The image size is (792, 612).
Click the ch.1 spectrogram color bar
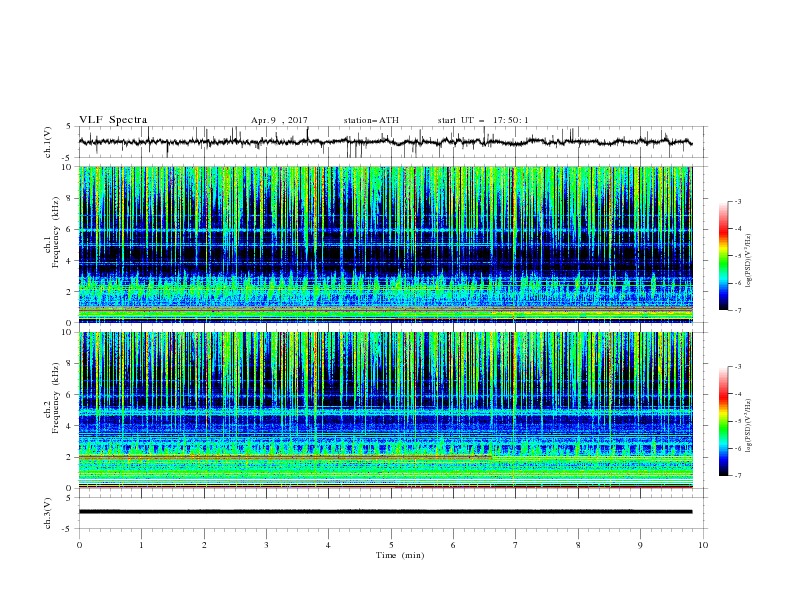click(x=723, y=256)
